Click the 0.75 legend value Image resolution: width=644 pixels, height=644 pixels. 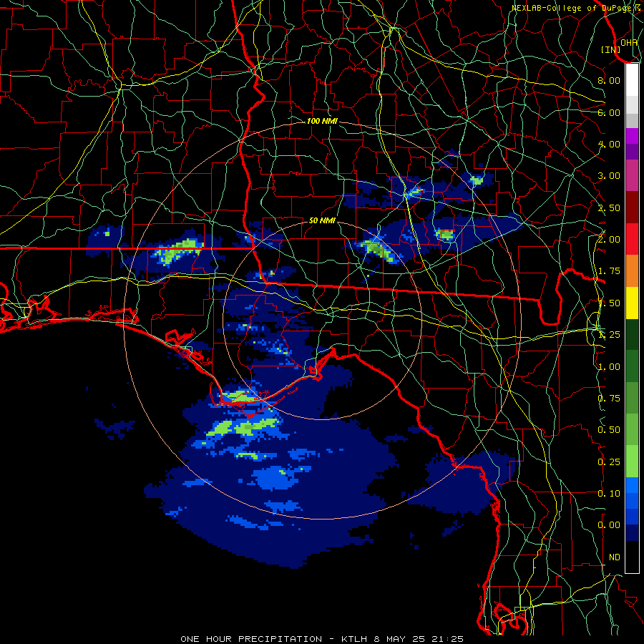pyautogui.click(x=609, y=399)
